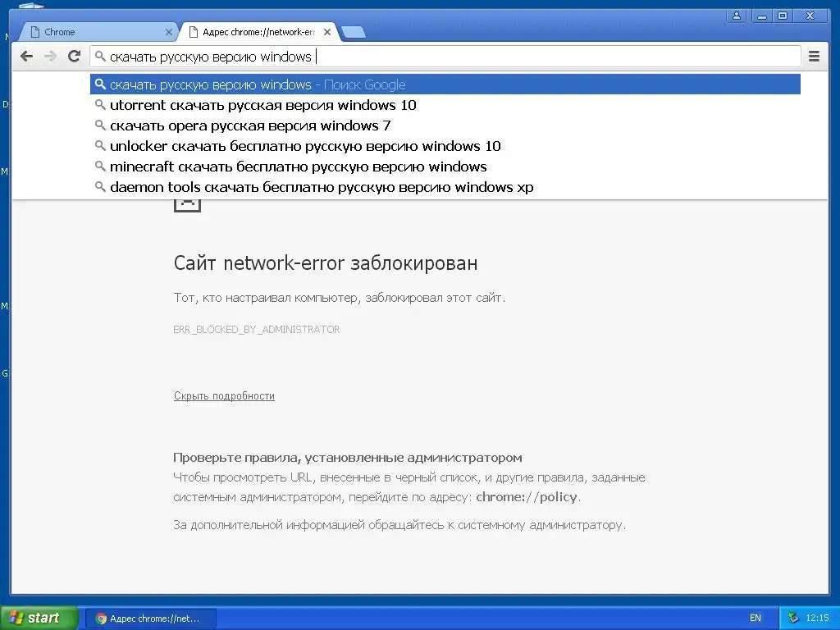Click 'Тот, кто настраивал компьютер' message text

pos(339,298)
